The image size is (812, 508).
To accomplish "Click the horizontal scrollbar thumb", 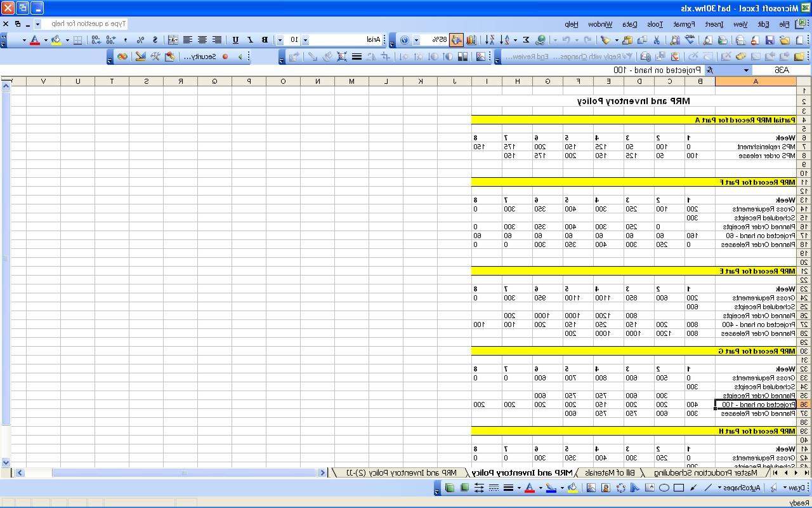I will [x=185, y=472].
